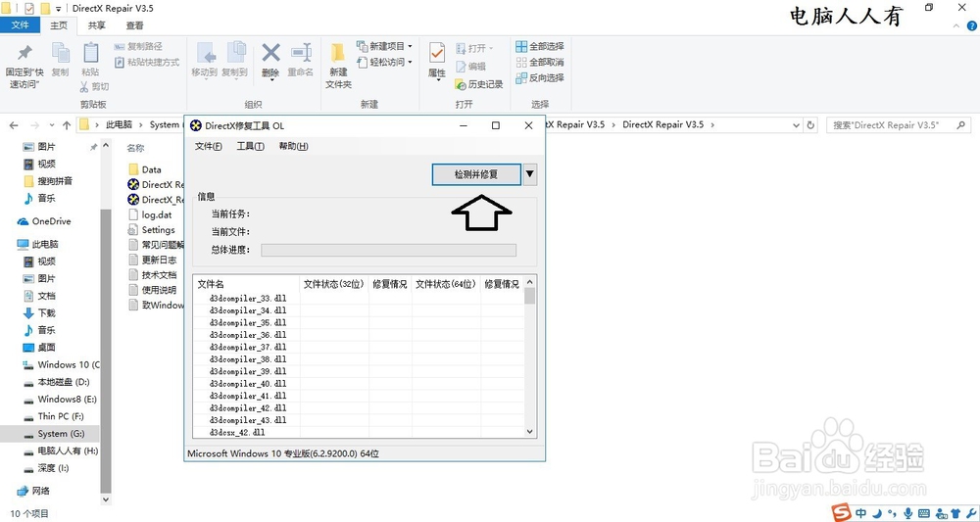This screenshot has width=980, height=522.
Task: Open the 文件(F) menu in DirectX tool
Action: (x=208, y=146)
